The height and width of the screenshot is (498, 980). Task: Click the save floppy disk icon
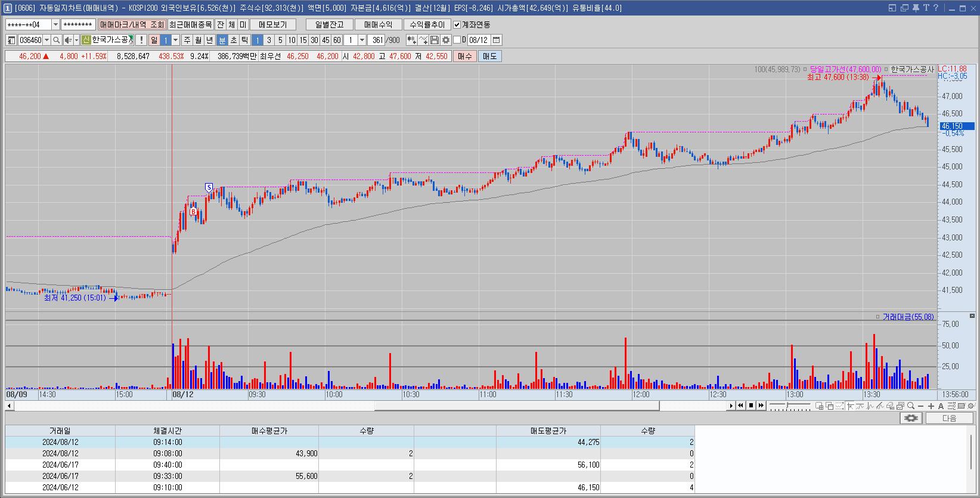pyautogui.click(x=435, y=40)
